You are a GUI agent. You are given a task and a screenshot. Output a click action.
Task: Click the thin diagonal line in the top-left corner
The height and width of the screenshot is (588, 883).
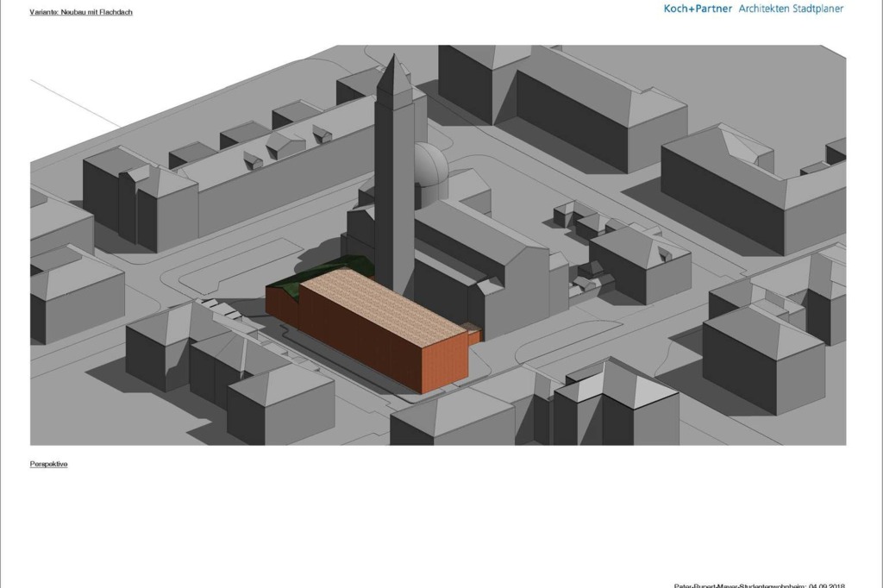(x=75, y=103)
